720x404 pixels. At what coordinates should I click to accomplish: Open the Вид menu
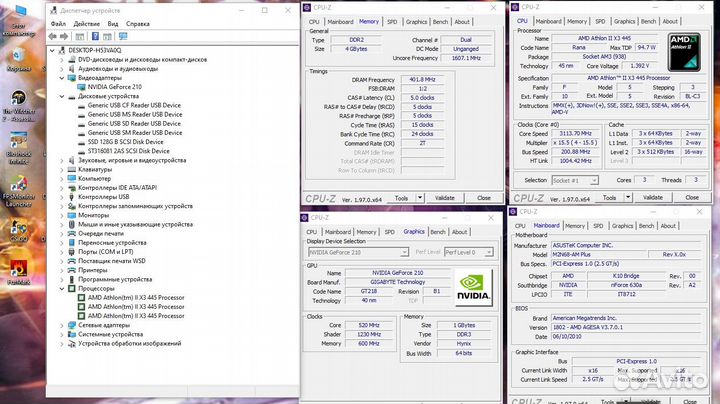click(x=113, y=24)
